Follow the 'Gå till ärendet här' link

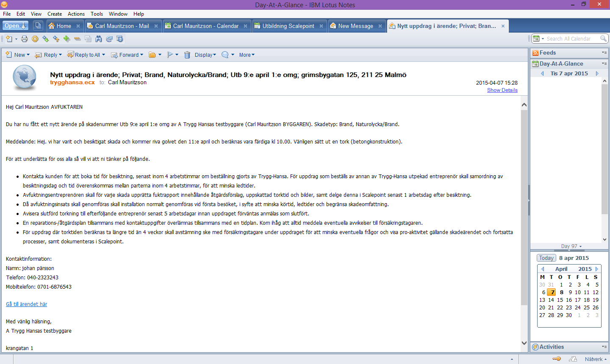[26, 304]
